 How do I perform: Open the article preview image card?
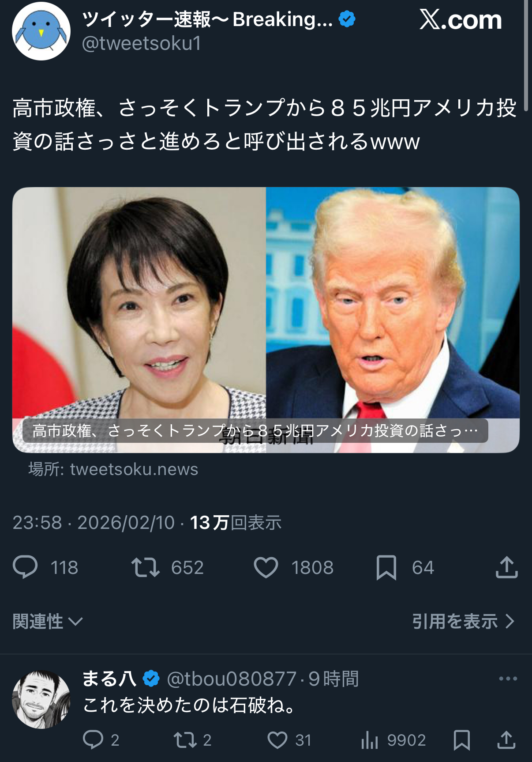(x=266, y=320)
